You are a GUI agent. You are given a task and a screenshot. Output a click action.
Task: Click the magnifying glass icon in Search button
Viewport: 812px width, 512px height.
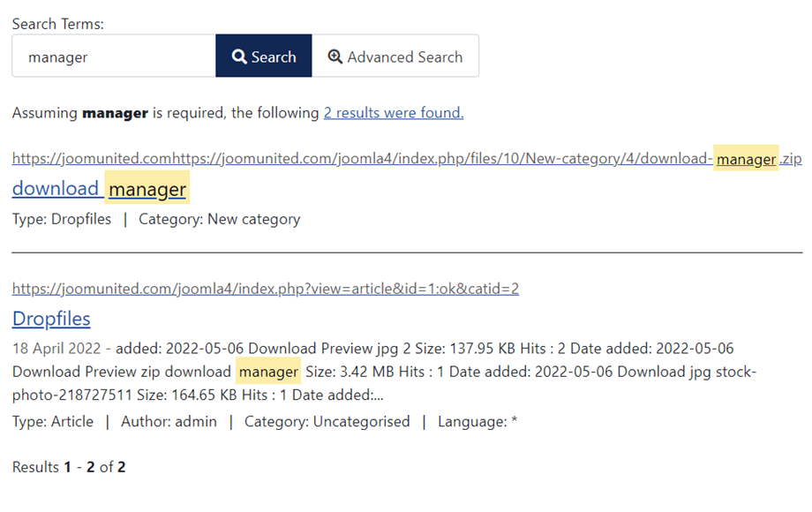pyautogui.click(x=239, y=56)
